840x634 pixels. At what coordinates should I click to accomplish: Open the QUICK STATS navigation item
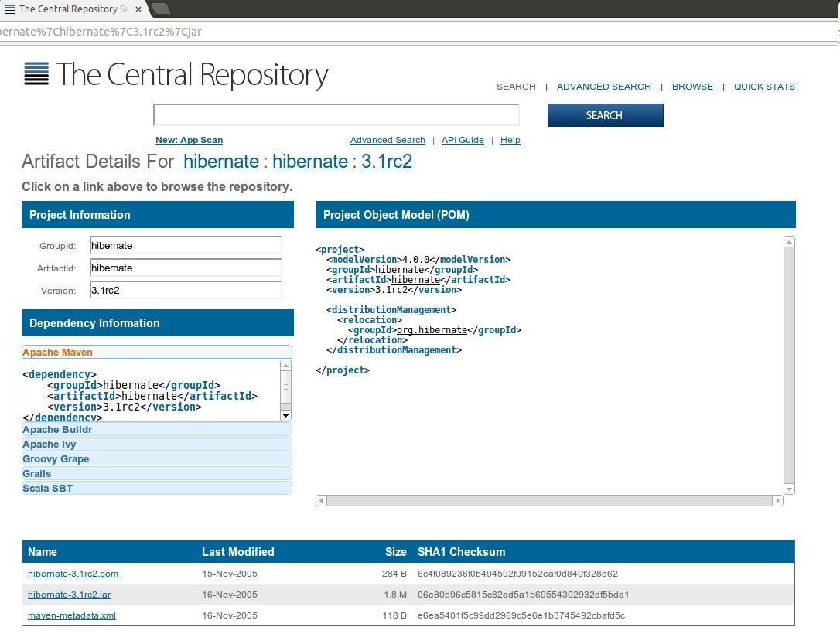pos(764,87)
